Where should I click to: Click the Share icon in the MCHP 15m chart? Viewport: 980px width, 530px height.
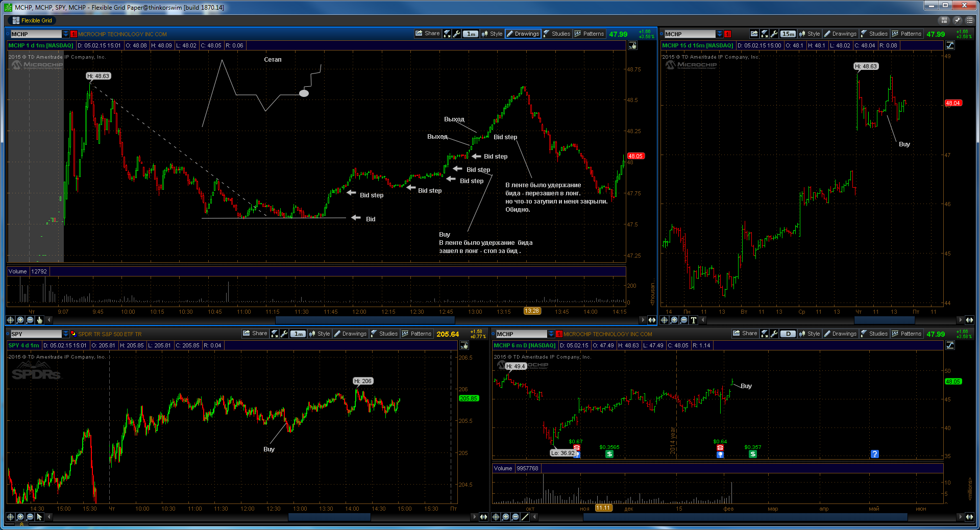coord(754,34)
